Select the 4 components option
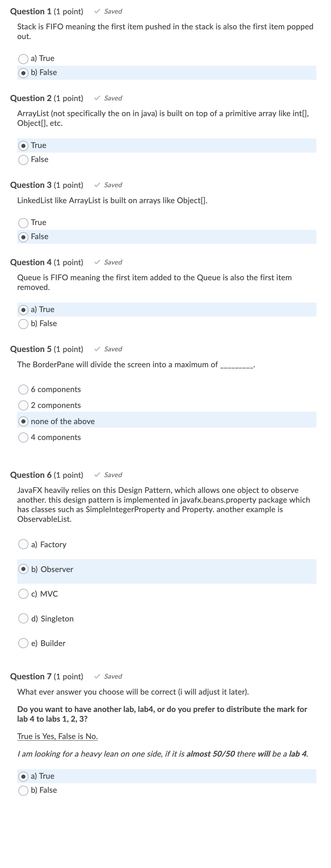The image size is (331, 868). point(23,437)
